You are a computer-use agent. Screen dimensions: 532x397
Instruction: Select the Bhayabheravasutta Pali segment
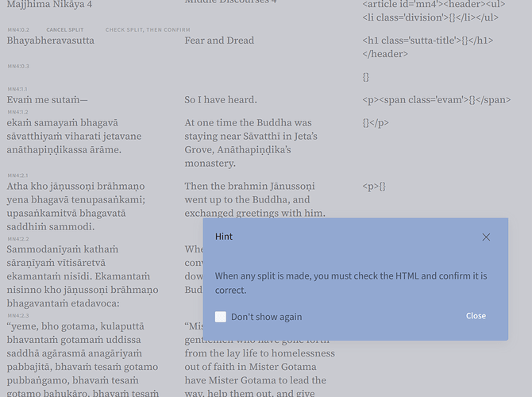[51, 40]
